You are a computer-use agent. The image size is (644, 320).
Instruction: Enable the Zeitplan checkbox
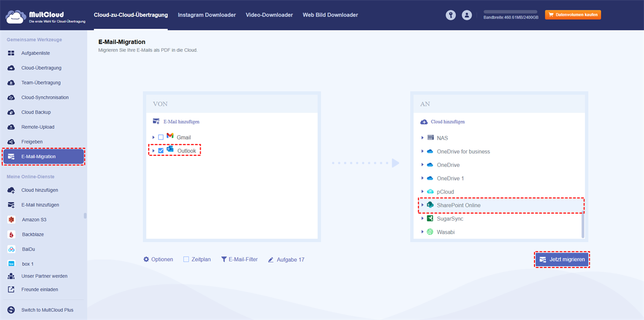[x=186, y=259]
